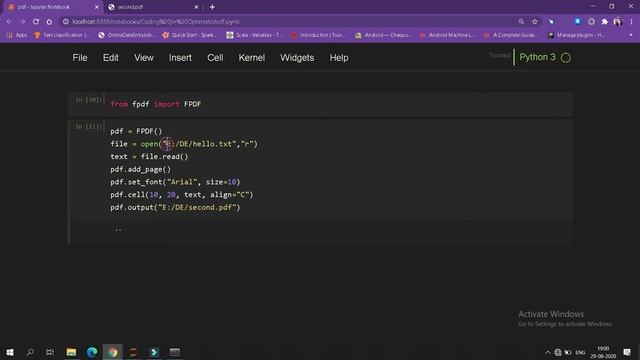
Task: Click the In [10] cell prompt
Action: point(88,100)
